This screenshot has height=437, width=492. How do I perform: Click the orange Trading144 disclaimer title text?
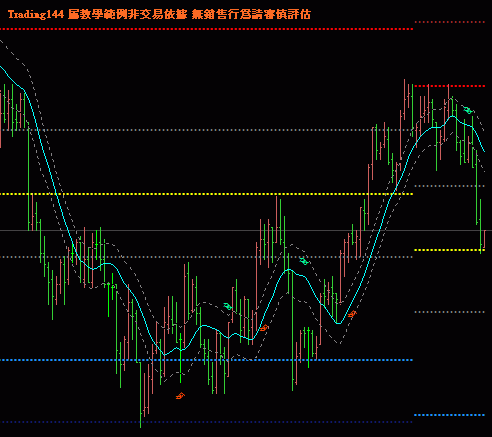tap(159, 14)
